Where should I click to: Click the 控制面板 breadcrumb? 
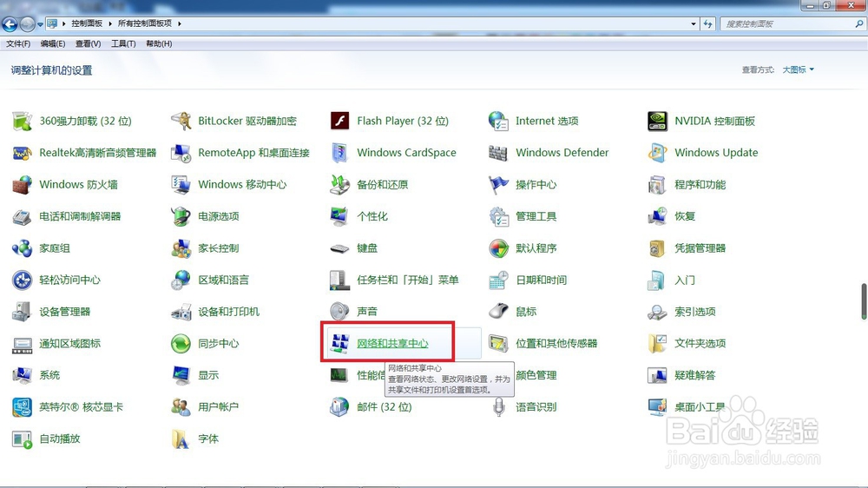(x=87, y=23)
